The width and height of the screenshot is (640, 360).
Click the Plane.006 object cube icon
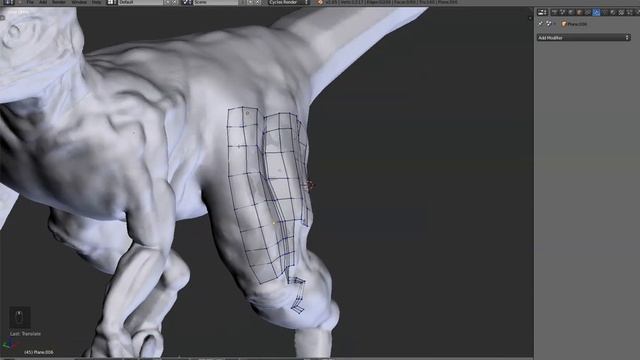click(x=564, y=24)
